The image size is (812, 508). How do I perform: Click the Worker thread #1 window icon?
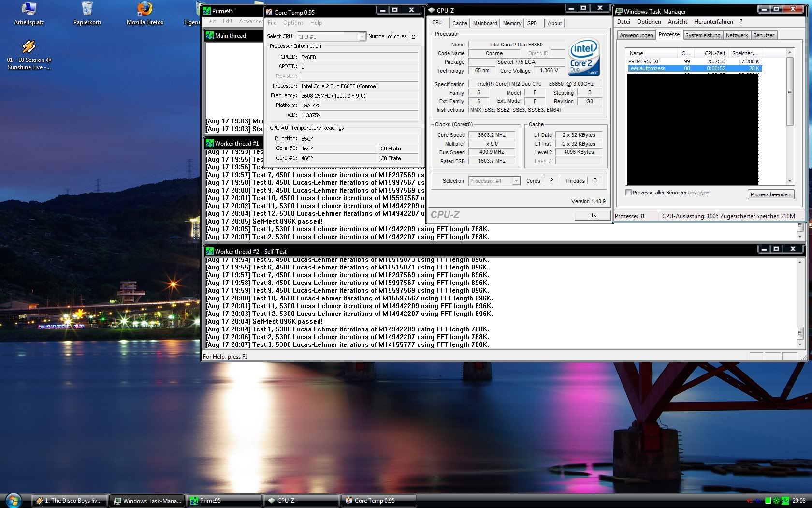click(209, 143)
